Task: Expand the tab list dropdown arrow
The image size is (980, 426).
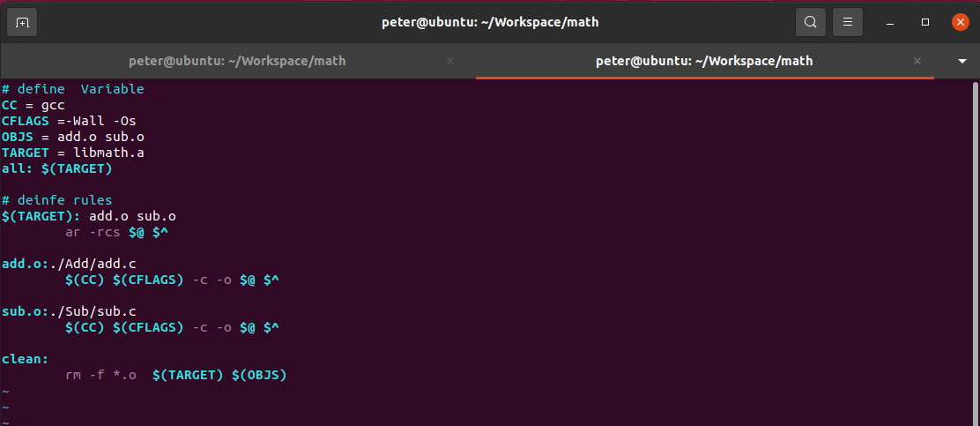Action: [961, 61]
